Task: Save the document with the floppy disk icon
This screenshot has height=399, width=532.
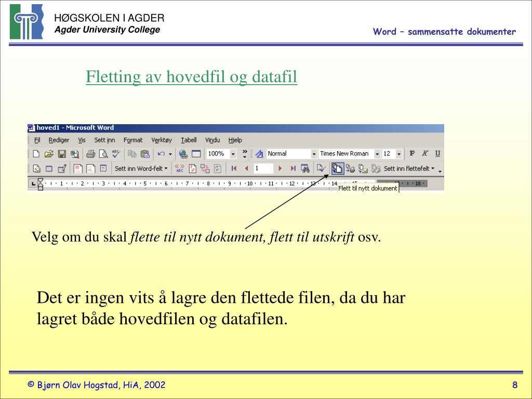Action: [62, 154]
